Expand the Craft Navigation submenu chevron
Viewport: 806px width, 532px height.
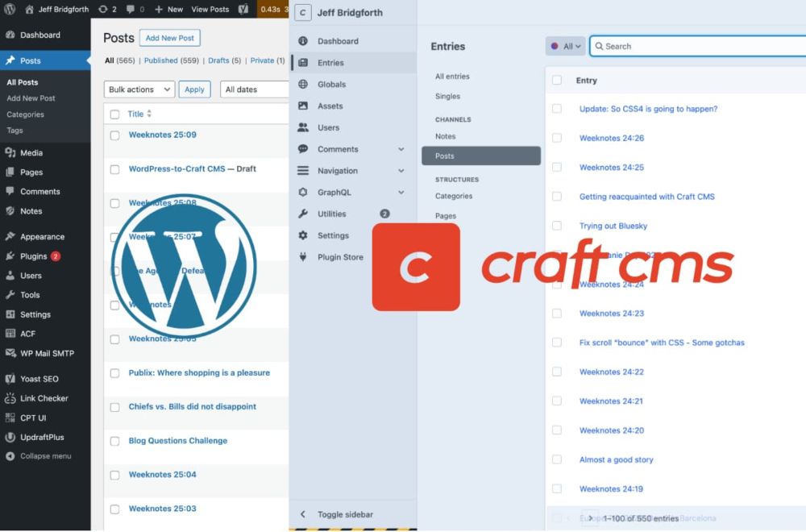pos(401,171)
